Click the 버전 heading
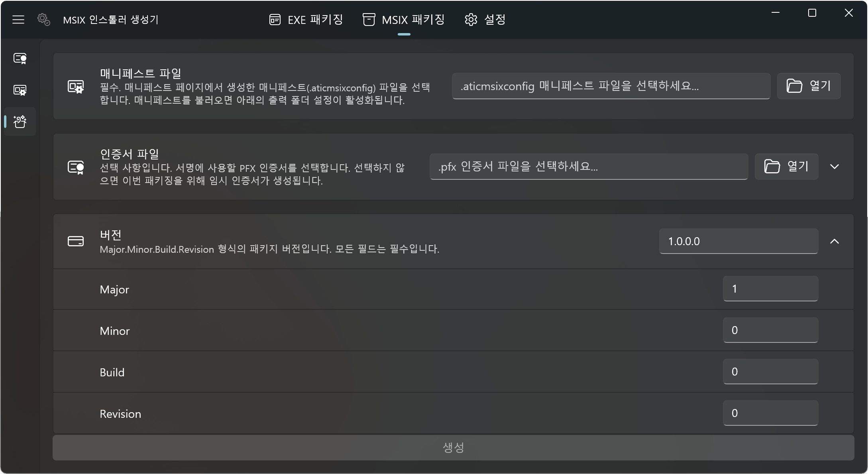The image size is (868, 474). point(110,235)
